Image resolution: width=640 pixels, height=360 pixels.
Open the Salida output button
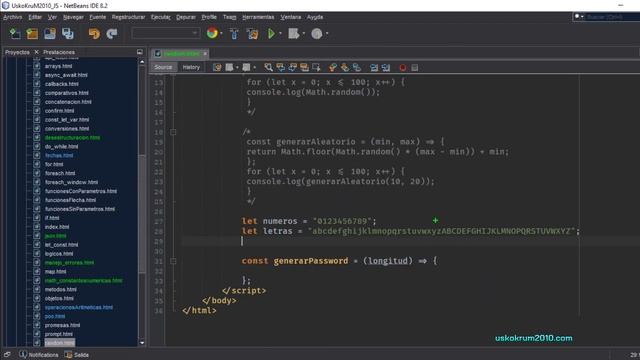point(77,355)
